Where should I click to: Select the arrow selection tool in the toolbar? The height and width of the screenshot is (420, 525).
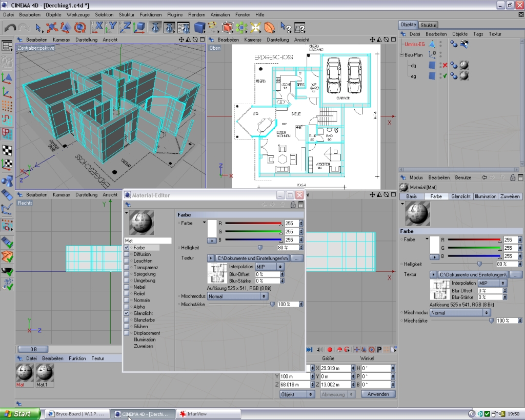38,28
